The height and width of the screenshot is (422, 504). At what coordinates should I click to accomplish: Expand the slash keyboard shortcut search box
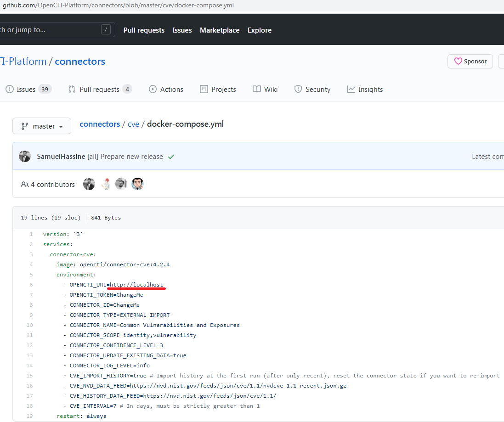(105, 28)
